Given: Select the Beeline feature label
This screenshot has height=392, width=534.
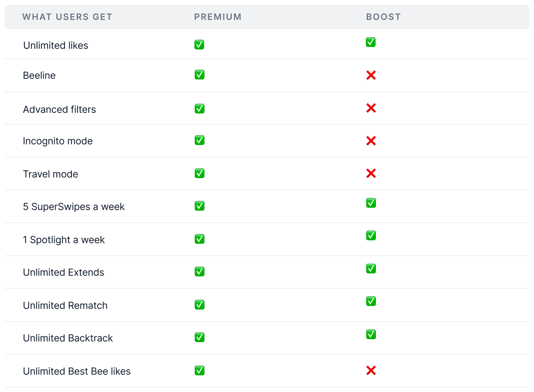Looking at the screenshot, I should click(x=40, y=76).
